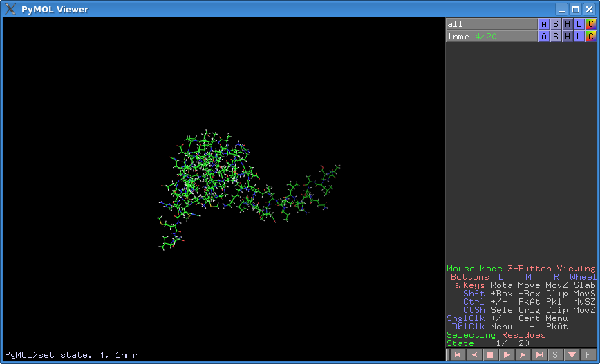The width and height of the screenshot is (600, 364).
Task: Open Action menu for all objects
Action: click(544, 24)
